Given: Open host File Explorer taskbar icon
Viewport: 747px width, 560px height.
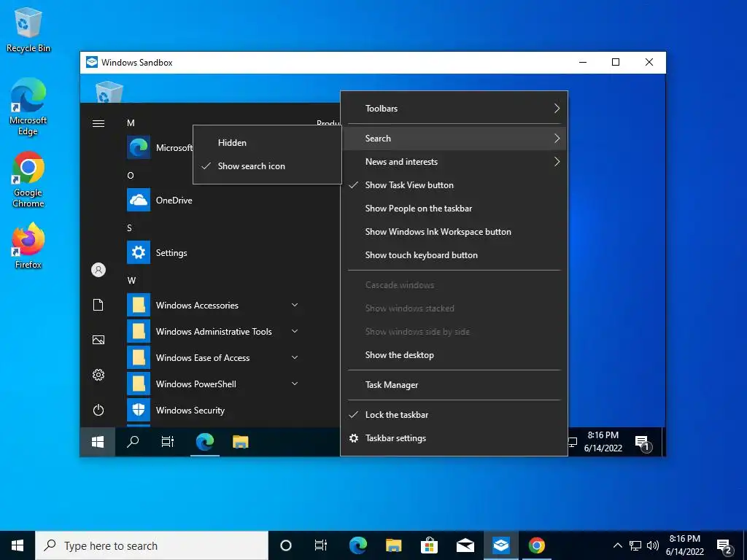Looking at the screenshot, I should point(393,545).
